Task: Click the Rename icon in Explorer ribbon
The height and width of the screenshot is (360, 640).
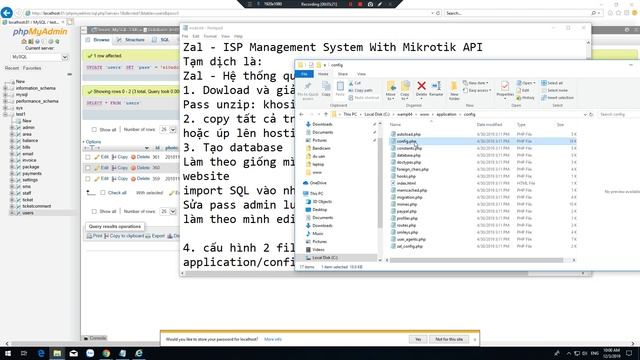Action: point(436,86)
